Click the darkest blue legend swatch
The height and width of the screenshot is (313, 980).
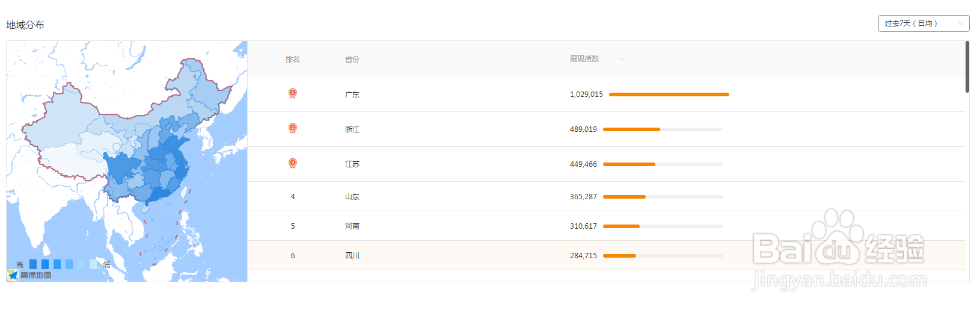pos(33,264)
